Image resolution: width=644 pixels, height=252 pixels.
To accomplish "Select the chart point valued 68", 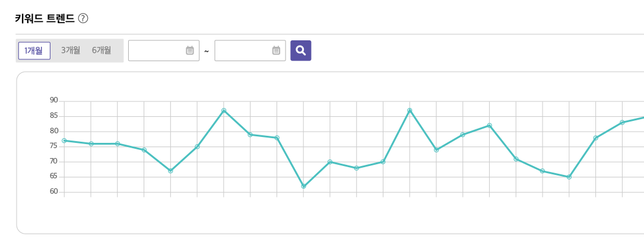I will click(x=357, y=168).
